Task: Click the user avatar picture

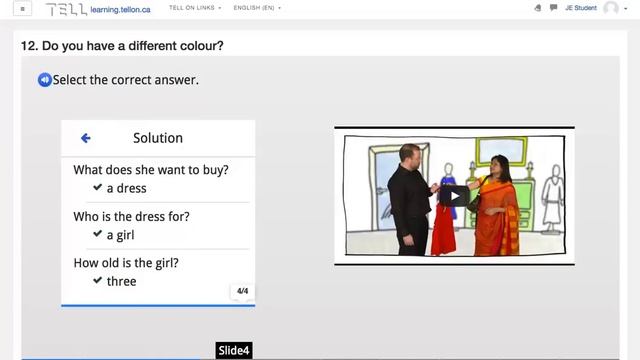Action: (x=611, y=8)
